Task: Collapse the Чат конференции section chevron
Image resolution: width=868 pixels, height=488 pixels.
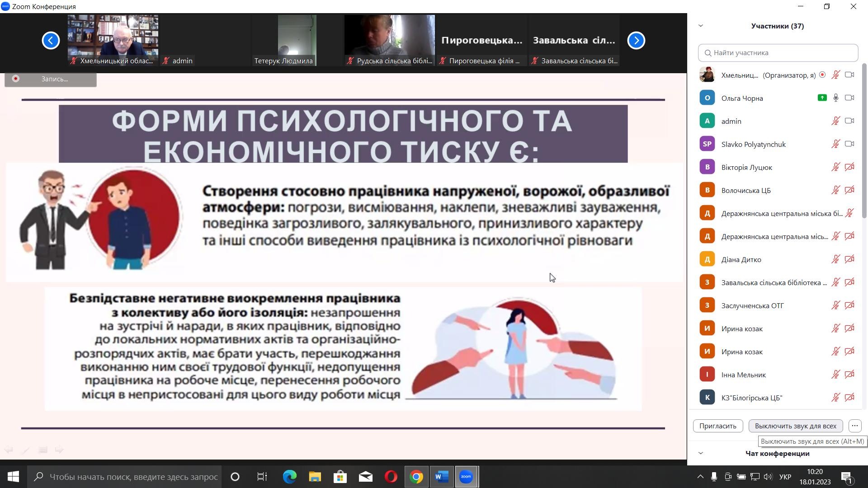Action: (x=701, y=453)
